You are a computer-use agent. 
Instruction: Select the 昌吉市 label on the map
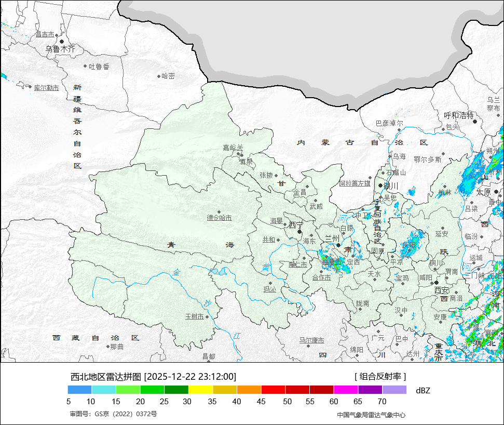45,34
